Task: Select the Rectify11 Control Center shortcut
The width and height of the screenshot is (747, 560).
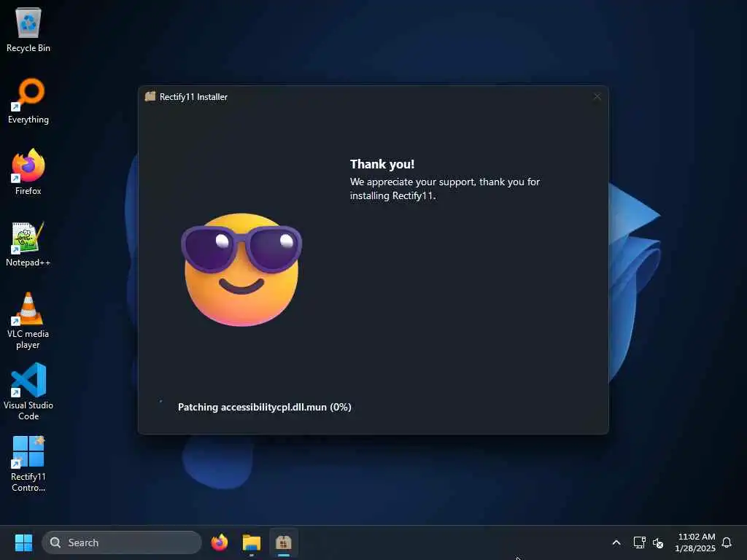Action: coord(28,463)
